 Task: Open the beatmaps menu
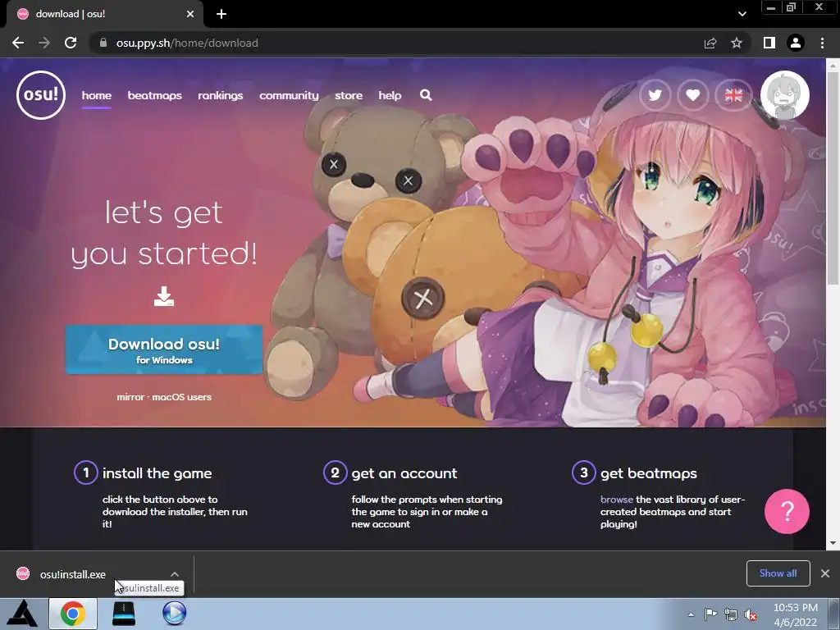point(155,95)
